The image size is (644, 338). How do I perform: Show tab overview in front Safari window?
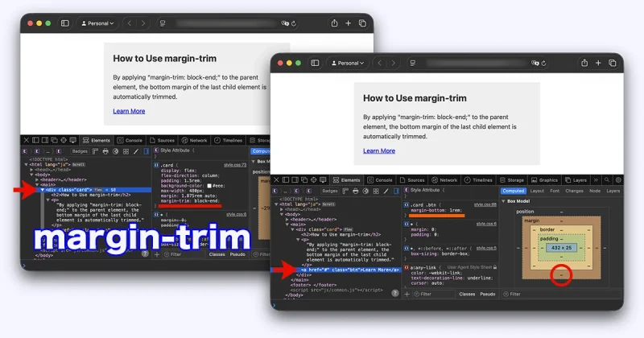click(x=613, y=63)
